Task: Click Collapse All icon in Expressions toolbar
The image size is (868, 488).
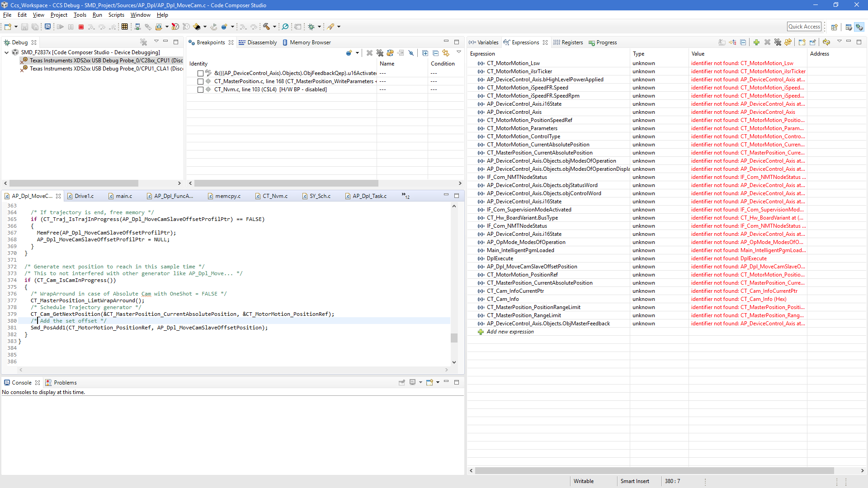Action: (743, 42)
